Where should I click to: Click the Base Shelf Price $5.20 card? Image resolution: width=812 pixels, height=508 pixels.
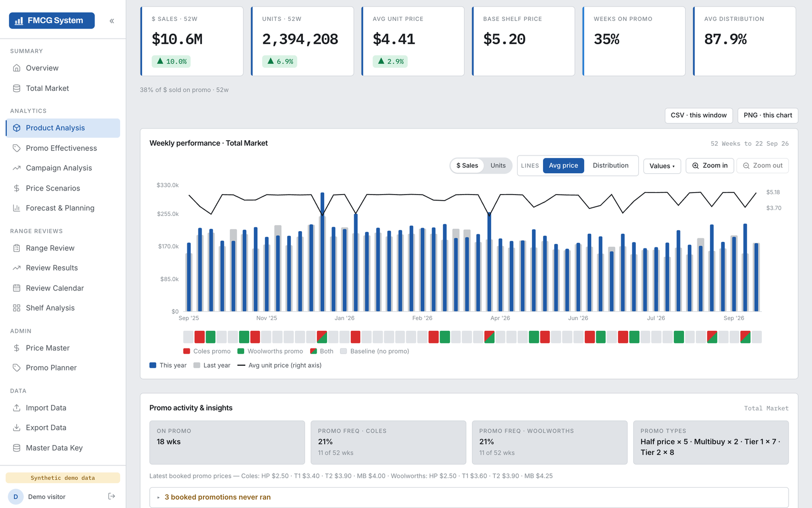(x=523, y=41)
